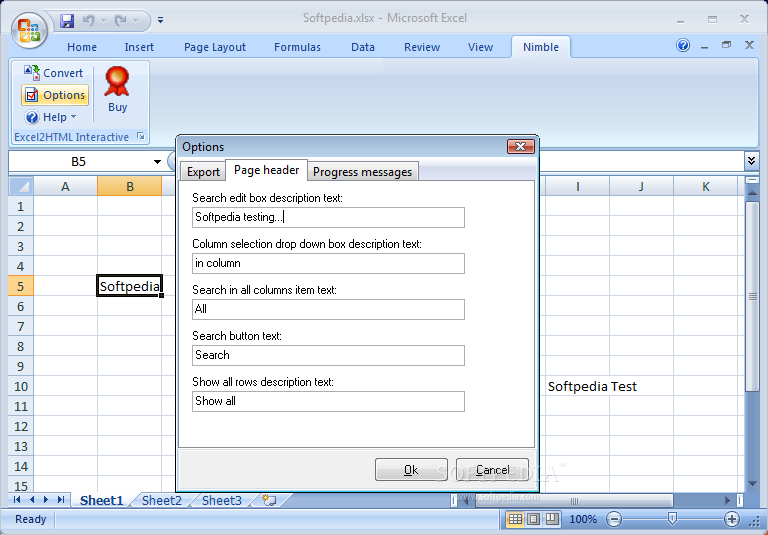Go to last sheet navigation arrow
The width and height of the screenshot is (768, 535).
point(61,500)
